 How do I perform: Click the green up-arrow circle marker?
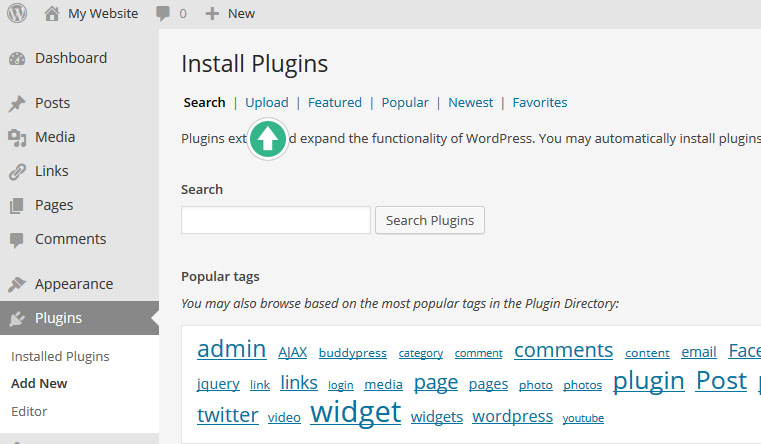(x=267, y=138)
